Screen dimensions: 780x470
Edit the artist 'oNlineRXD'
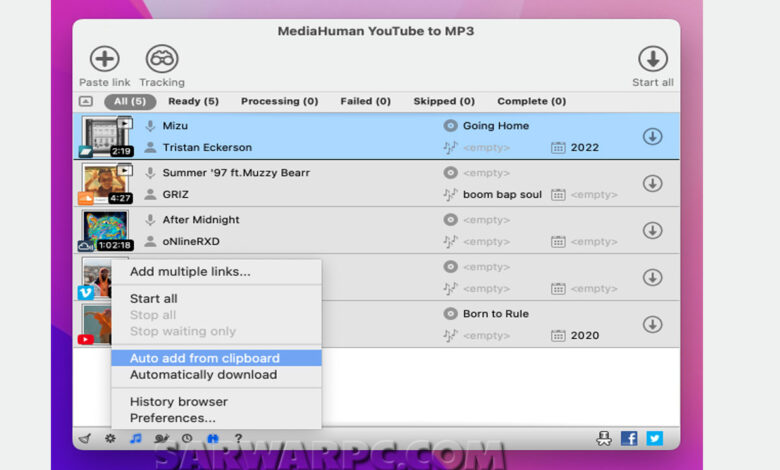coord(191,242)
